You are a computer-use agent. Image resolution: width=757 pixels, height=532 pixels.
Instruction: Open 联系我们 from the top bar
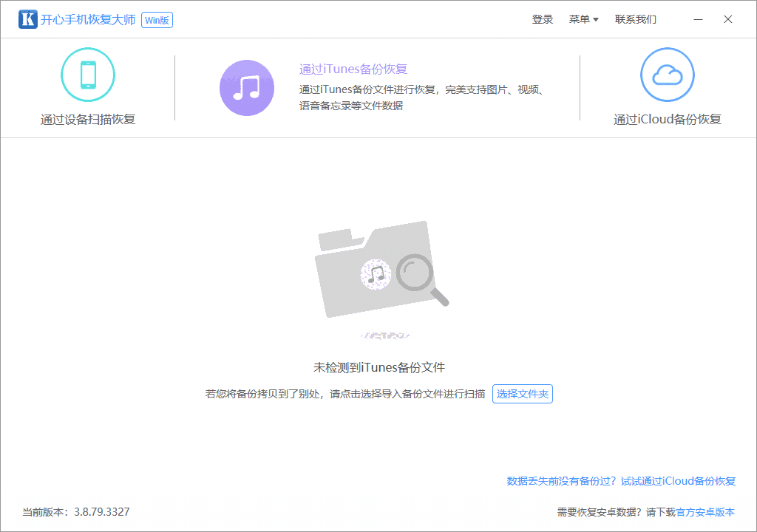636,19
